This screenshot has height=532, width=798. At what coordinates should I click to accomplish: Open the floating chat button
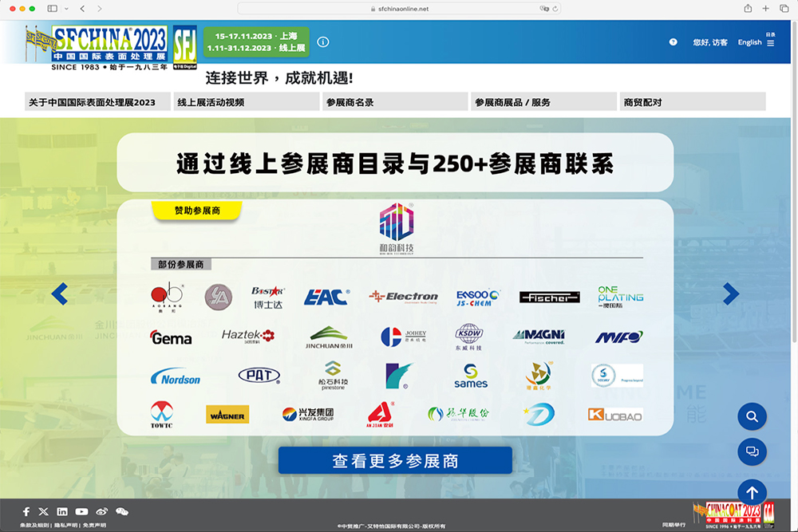[x=752, y=451]
